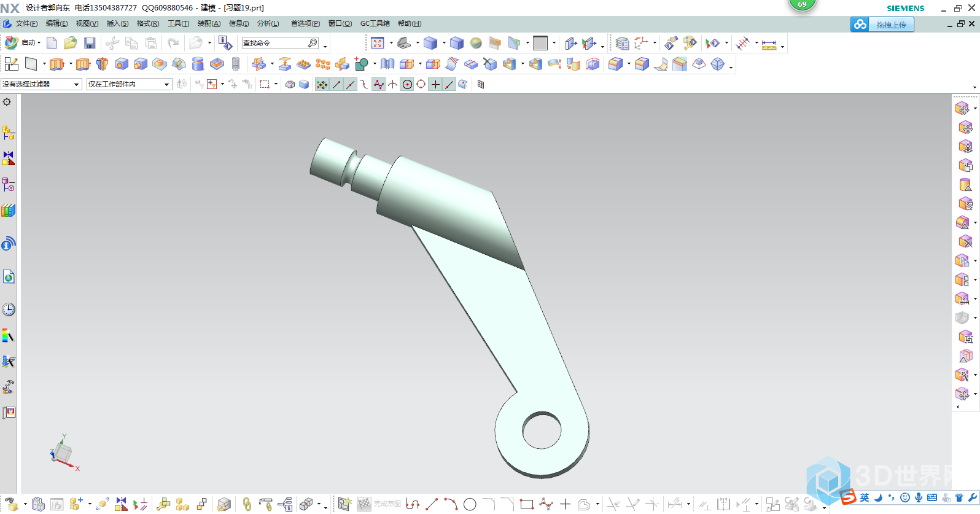This screenshot has width=980, height=514.
Task: Expand the edge blend dropdown arrow
Action: pyautogui.click(x=629, y=64)
